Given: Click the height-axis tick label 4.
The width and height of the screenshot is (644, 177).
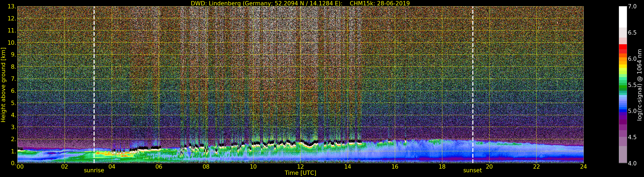Looking at the screenshot, I should [x=13, y=115].
